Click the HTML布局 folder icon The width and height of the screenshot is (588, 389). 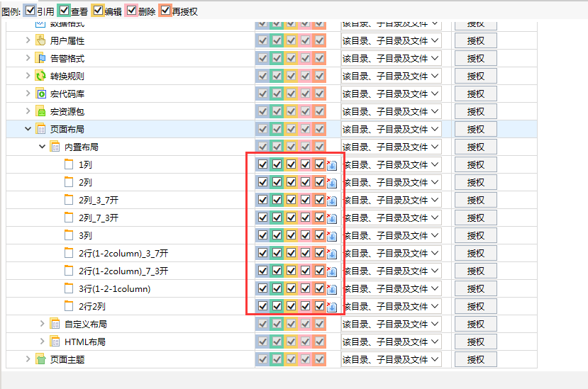55,342
